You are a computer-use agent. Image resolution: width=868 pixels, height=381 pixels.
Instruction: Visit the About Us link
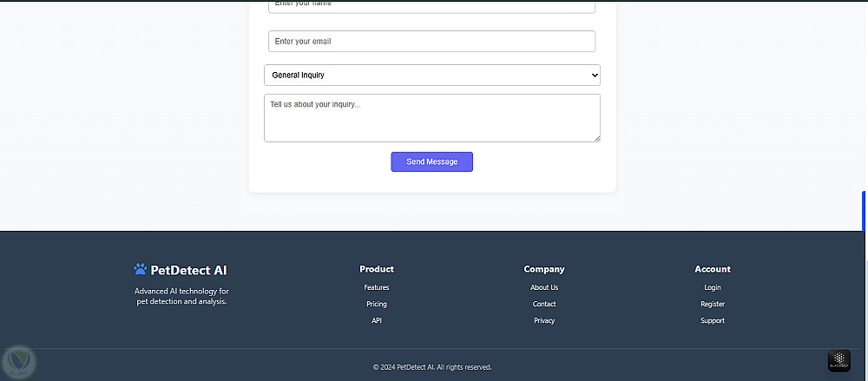[x=544, y=287]
